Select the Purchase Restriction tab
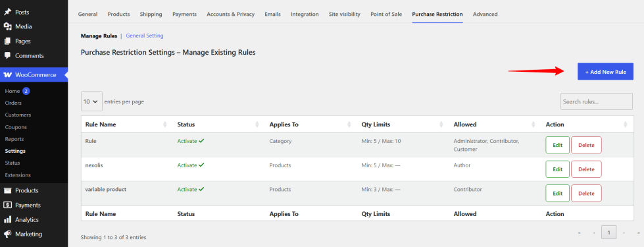The width and height of the screenshot is (644, 247). click(437, 14)
